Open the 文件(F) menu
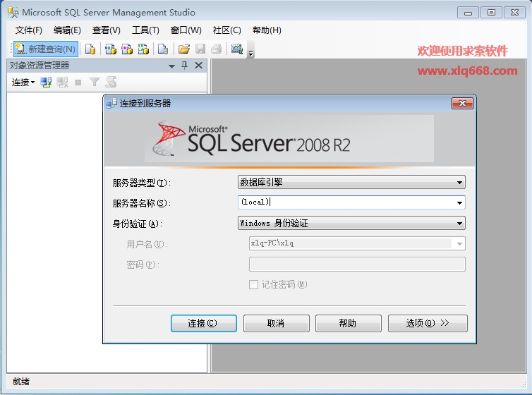This screenshot has height=395, width=532. 28,30
